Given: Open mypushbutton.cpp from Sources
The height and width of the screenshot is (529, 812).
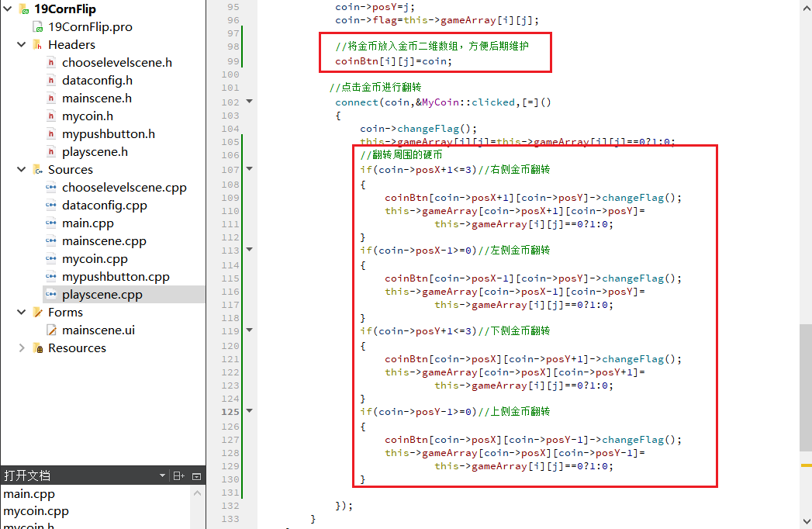Looking at the screenshot, I should coord(116,277).
